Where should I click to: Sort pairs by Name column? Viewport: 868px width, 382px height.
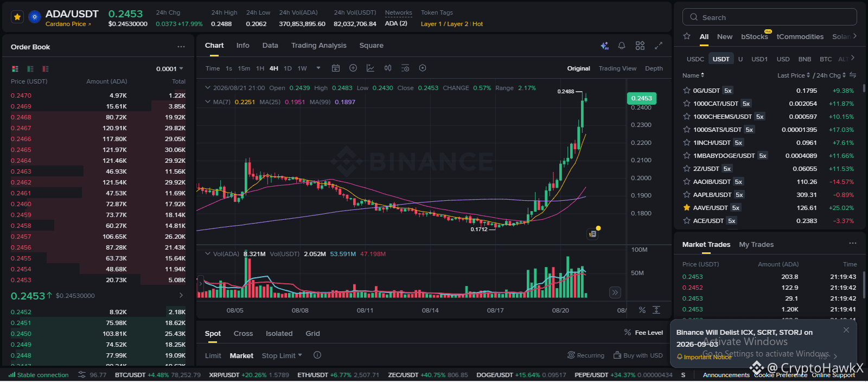pos(693,75)
